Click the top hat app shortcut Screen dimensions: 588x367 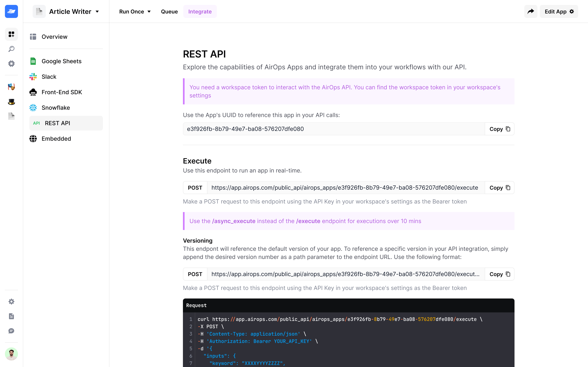(11, 102)
